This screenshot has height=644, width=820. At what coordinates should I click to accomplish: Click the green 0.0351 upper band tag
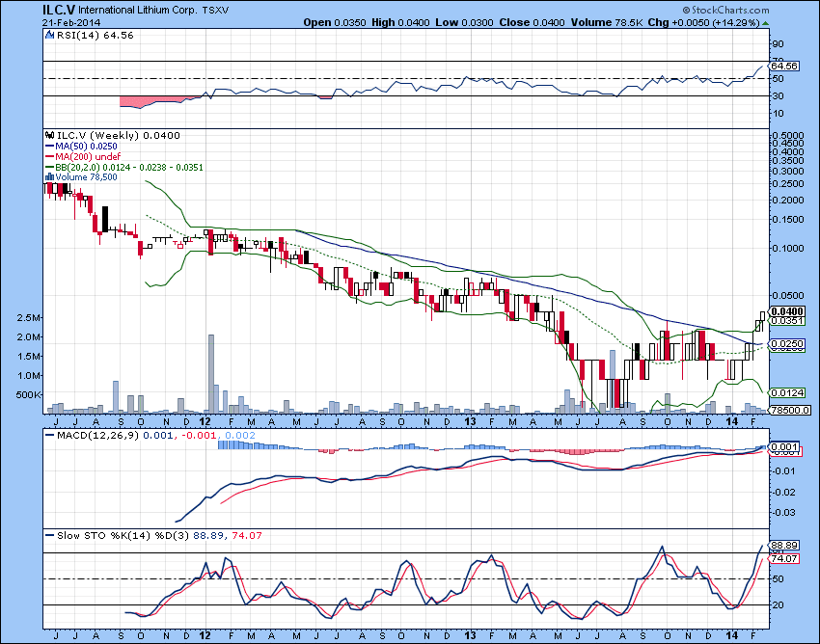(787, 321)
